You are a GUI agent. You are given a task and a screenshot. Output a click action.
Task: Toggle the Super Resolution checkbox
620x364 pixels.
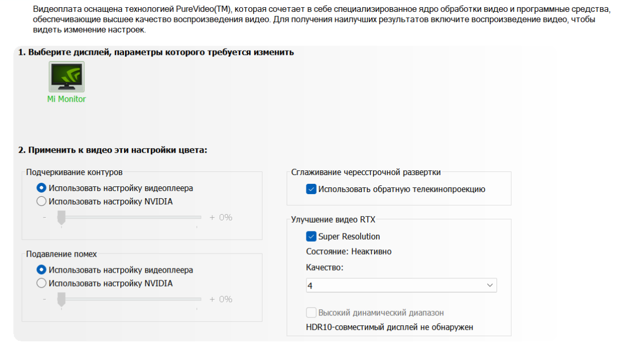click(x=311, y=236)
